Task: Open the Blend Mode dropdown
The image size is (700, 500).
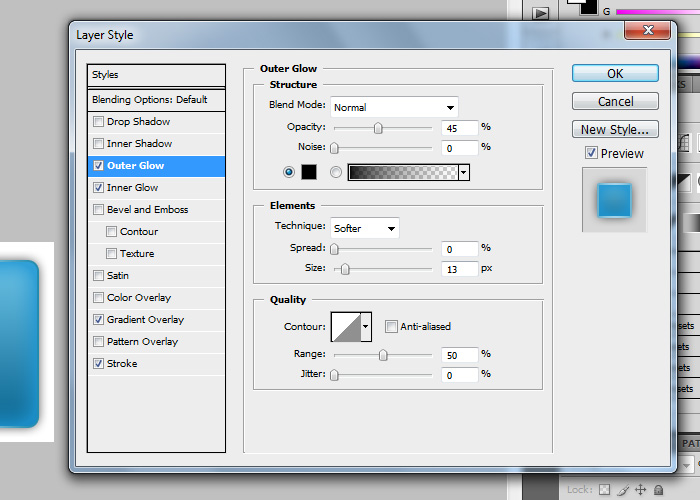Action: (x=394, y=107)
